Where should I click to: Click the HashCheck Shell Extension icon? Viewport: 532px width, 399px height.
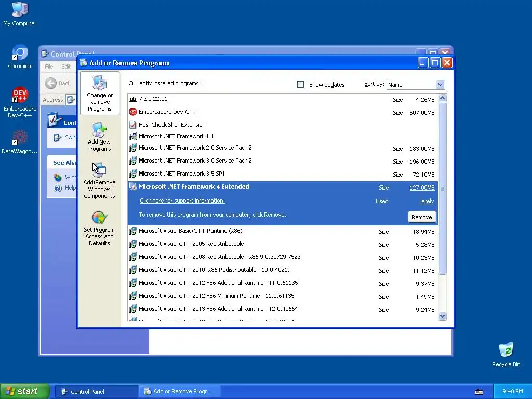133,125
